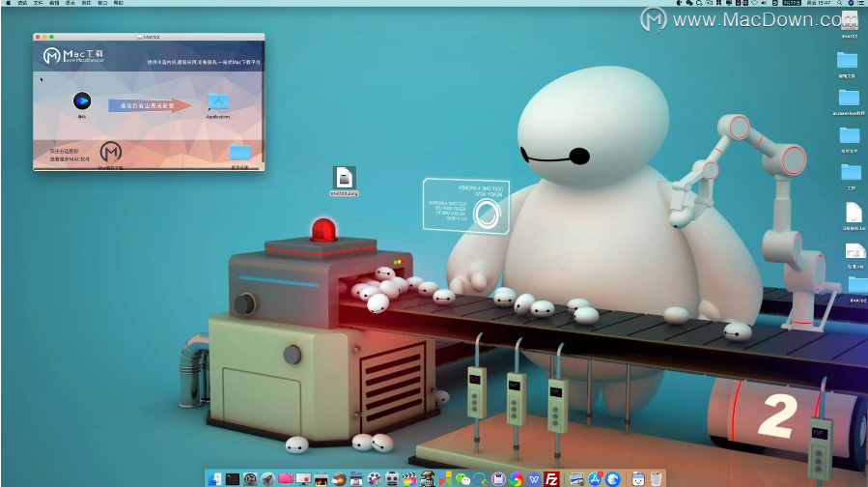
Task: Open the colorful swirl browser icon
Action: pos(516,478)
